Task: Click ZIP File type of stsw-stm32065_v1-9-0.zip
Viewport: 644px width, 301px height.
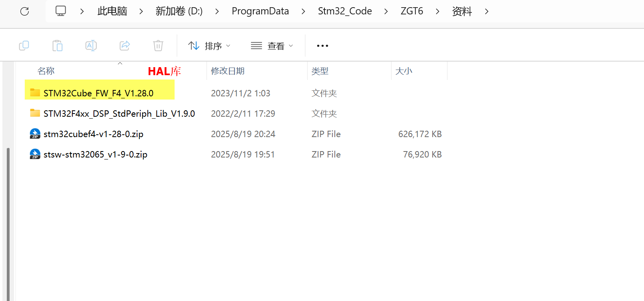Action: click(326, 154)
